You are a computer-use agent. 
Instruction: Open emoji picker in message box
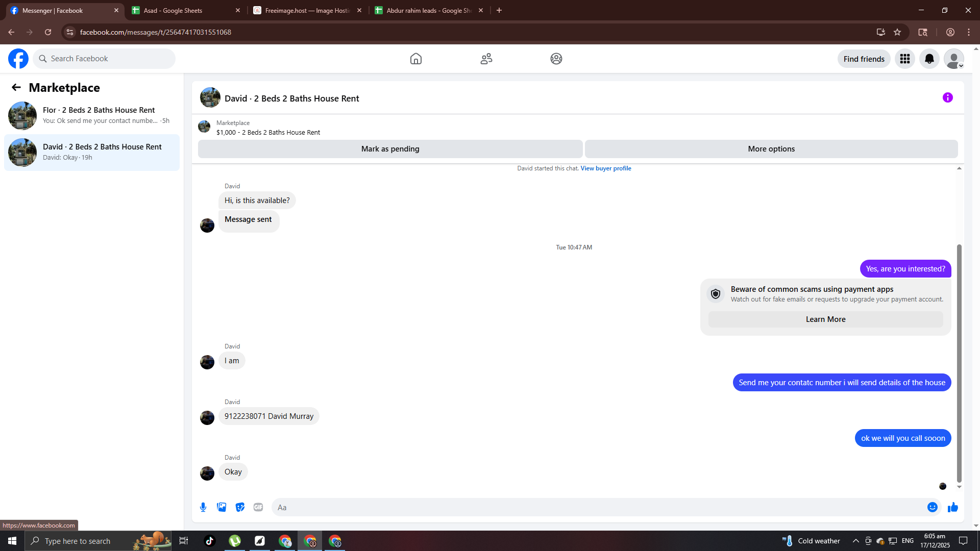tap(932, 507)
